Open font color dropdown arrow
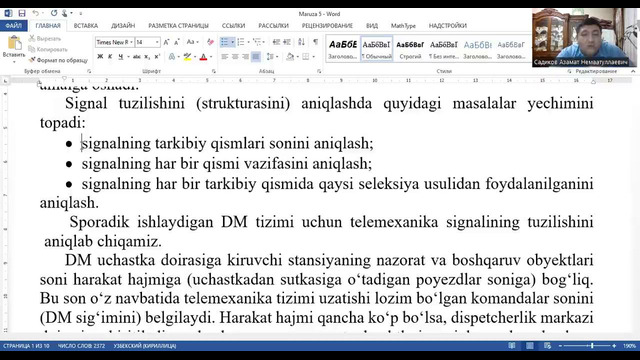The image size is (640, 360). point(211,57)
